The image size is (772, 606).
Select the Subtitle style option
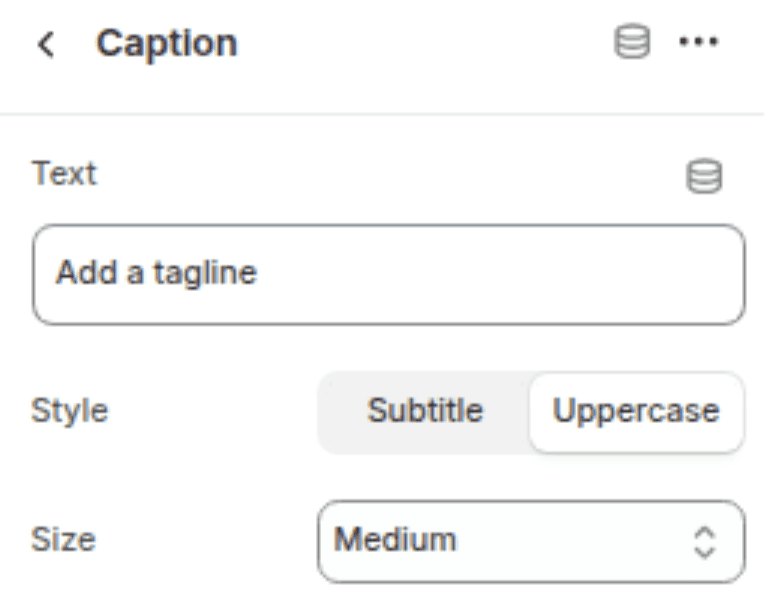(425, 411)
